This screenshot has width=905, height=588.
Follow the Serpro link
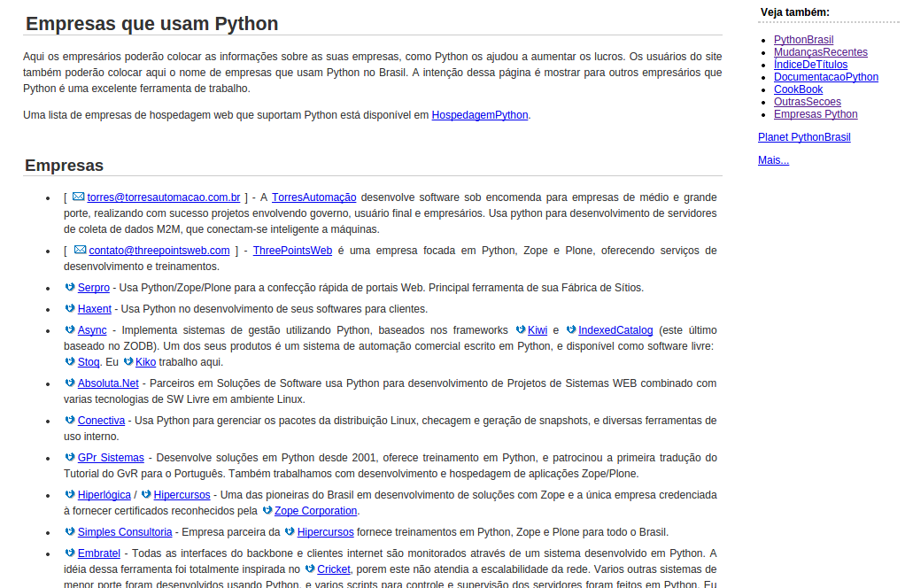94,288
